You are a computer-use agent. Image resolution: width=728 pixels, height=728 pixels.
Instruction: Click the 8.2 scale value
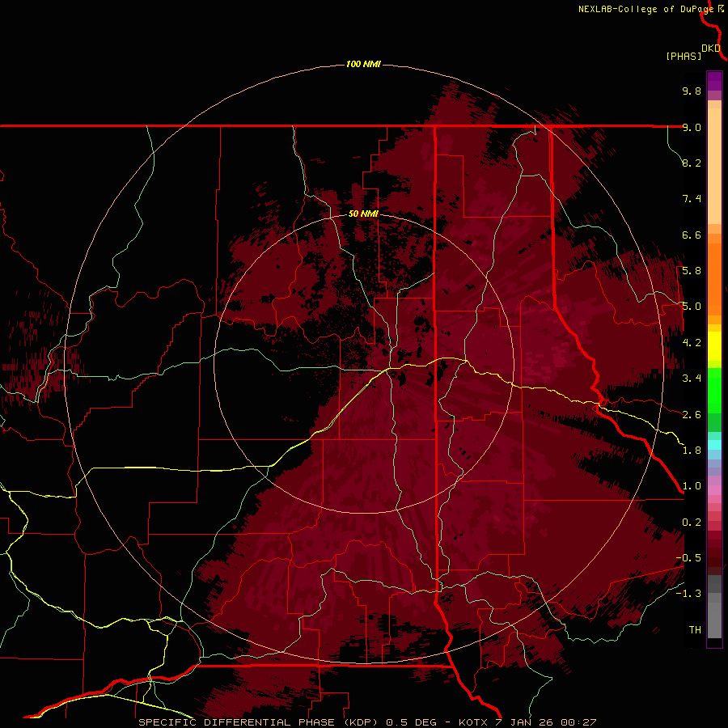[692, 163]
